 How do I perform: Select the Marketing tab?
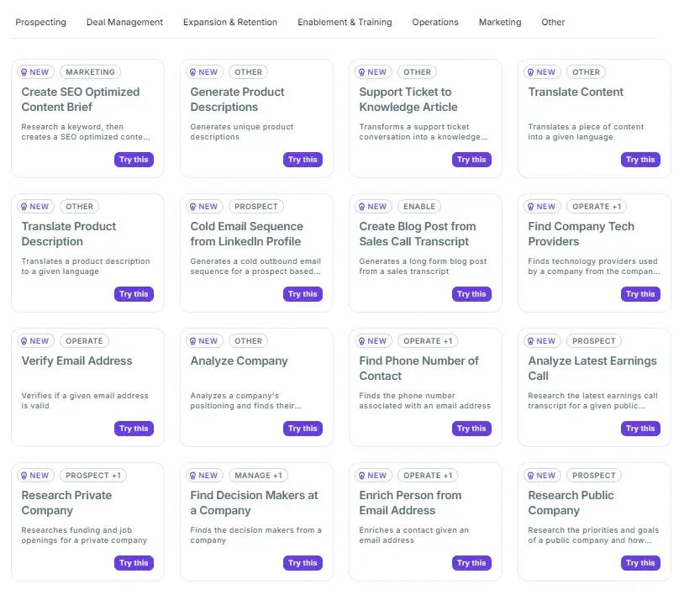click(x=499, y=23)
